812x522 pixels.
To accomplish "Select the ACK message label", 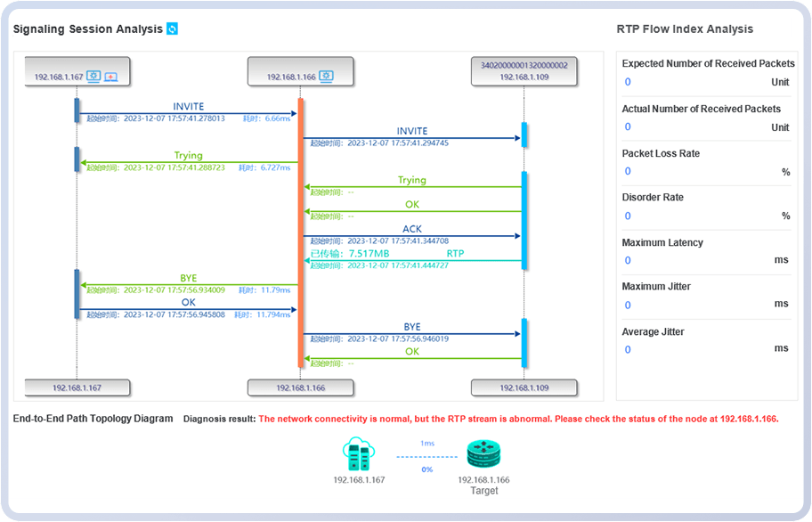I will [x=411, y=229].
